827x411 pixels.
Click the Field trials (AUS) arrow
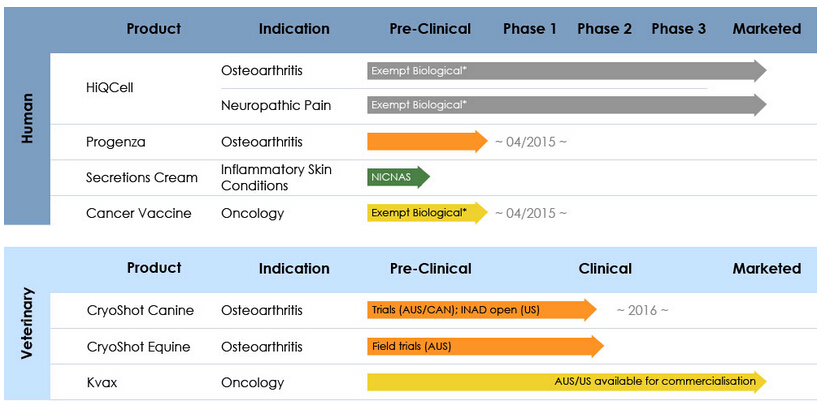[484, 347]
